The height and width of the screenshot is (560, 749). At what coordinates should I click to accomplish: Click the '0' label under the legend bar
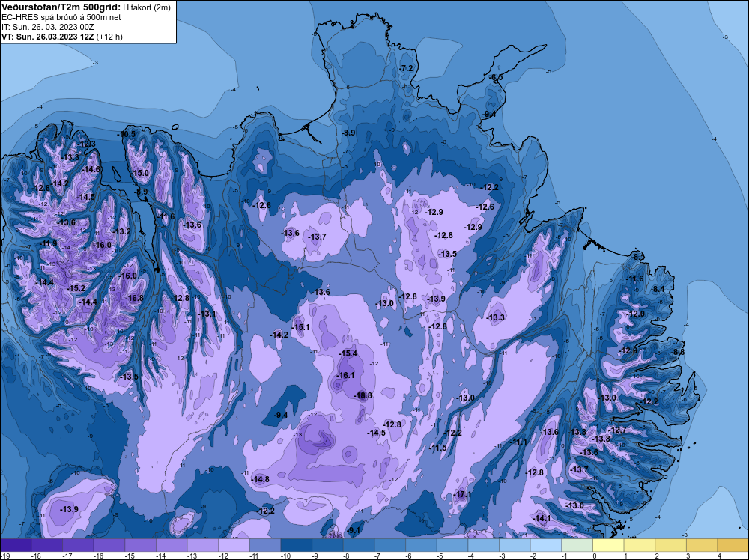pos(595,556)
